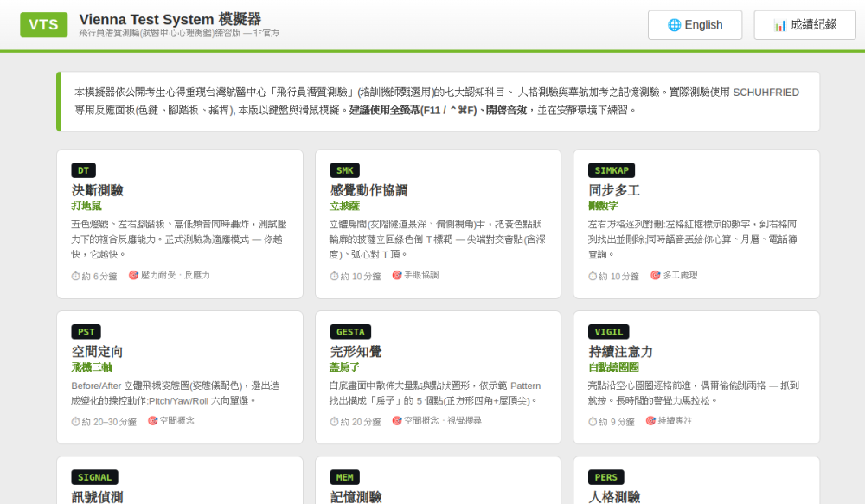This screenshot has width=865, height=504.
Task: Click the clock icon beside 約 9 分鐘
Action: (593, 421)
